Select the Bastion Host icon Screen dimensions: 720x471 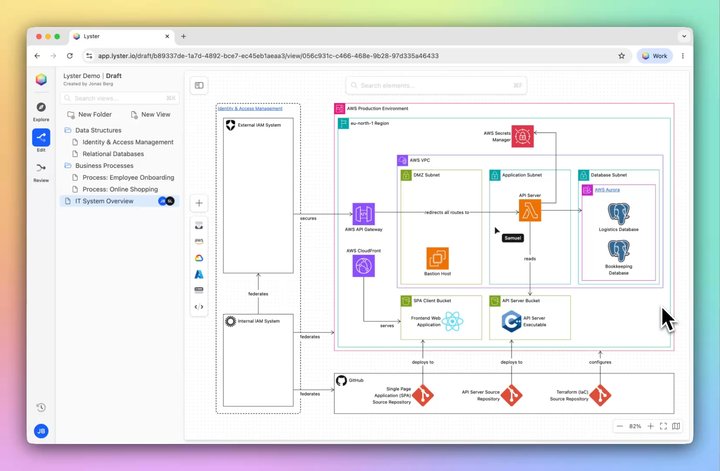tap(437, 258)
